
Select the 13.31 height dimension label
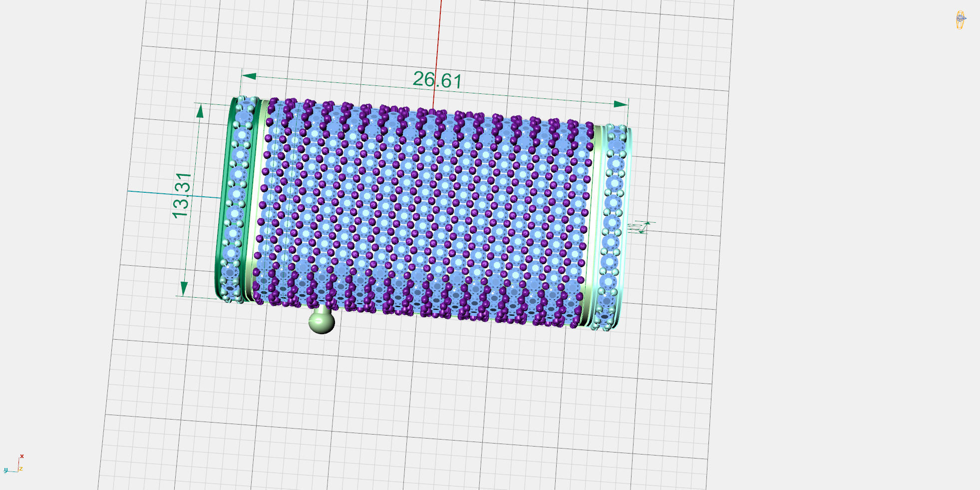coord(181,195)
